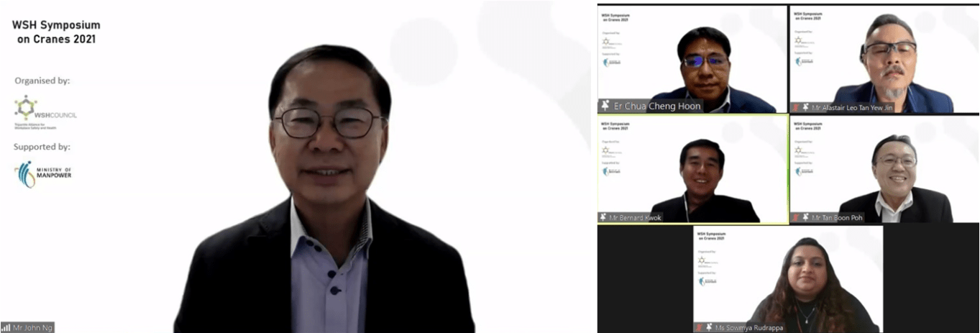Select Er Chua Cheng Hoon's video tile
The image size is (980, 333).
[692, 58]
